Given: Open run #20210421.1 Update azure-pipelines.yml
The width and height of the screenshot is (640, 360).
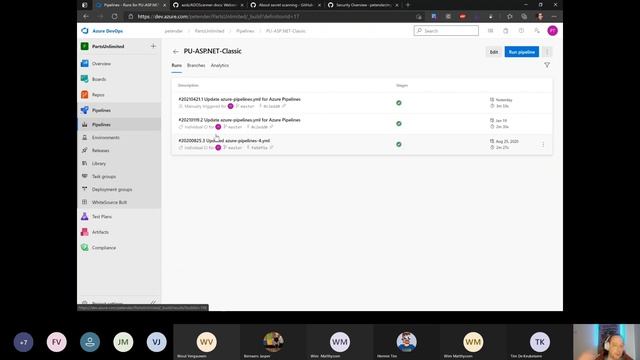Looking at the screenshot, I should [x=240, y=99].
